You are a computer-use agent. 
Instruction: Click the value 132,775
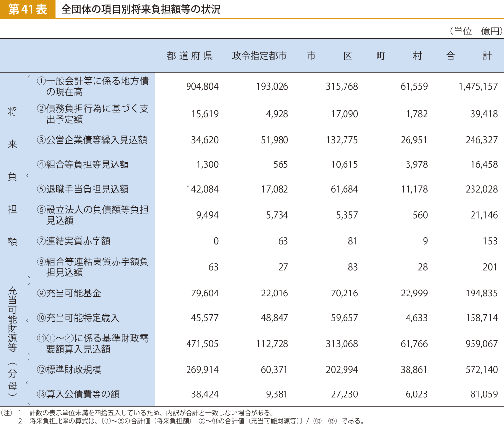tap(342, 140)
